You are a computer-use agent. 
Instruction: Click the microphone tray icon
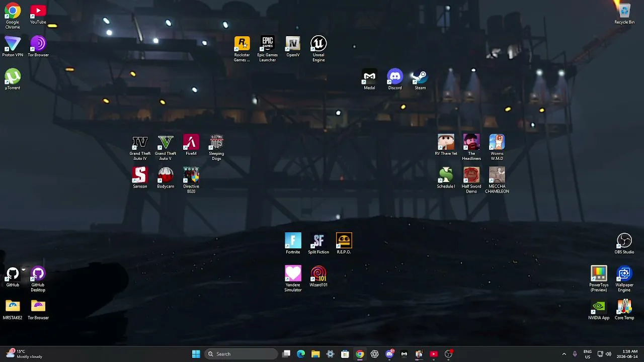click(575, 354)
